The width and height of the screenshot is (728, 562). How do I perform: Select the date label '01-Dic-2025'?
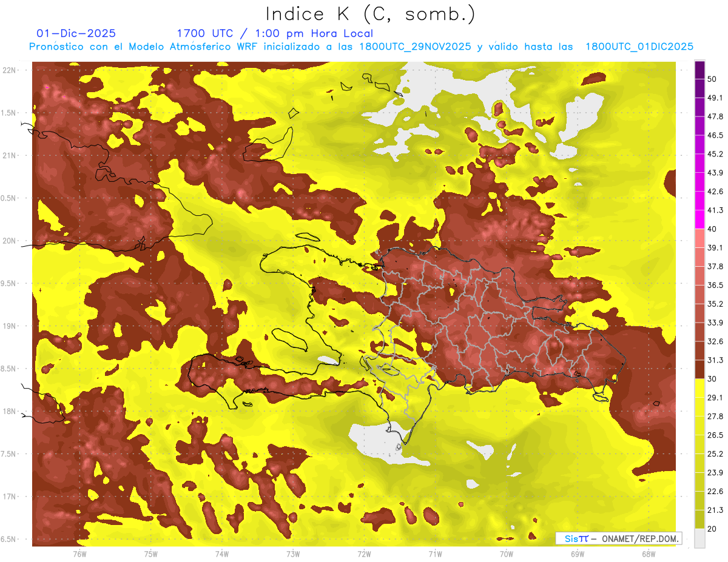[x=76, y=33]
